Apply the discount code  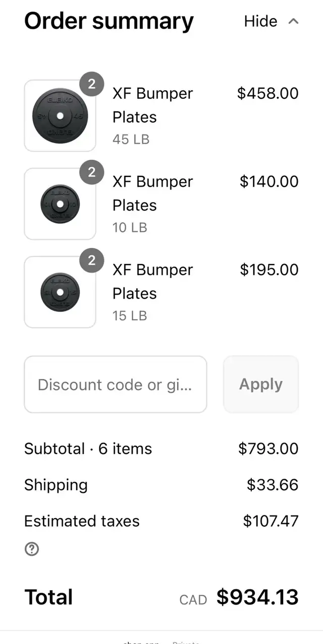coord(261,384)
